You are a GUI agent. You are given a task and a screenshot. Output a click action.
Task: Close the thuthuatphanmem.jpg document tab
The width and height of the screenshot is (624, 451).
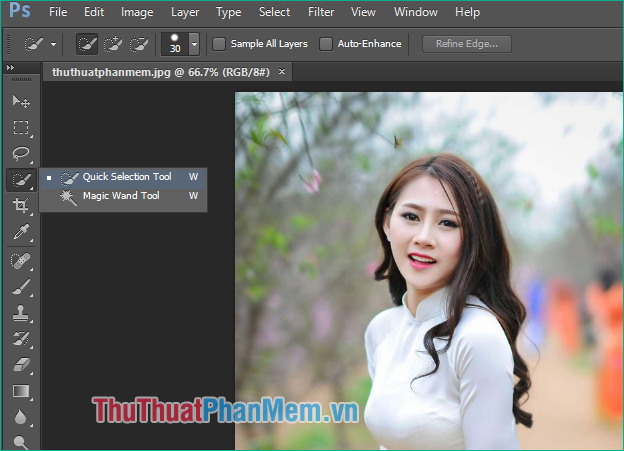point(282,72)
